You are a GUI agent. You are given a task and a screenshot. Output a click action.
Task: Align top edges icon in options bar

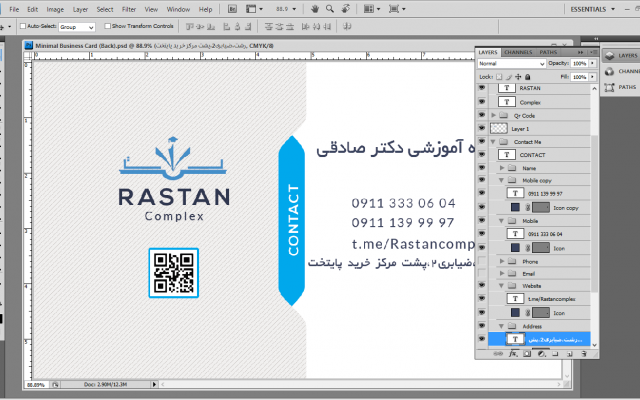point(189,27)
